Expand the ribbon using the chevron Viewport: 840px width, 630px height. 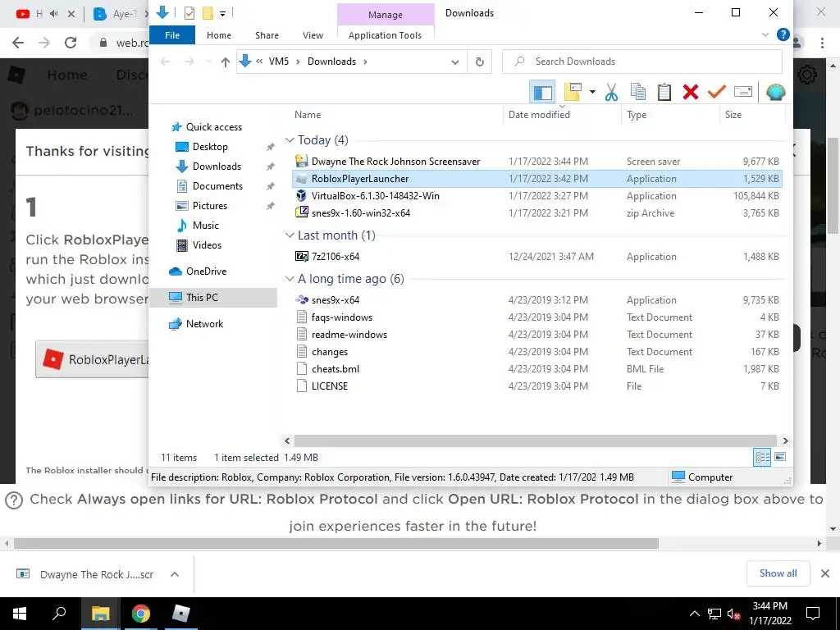click(765, 34)
